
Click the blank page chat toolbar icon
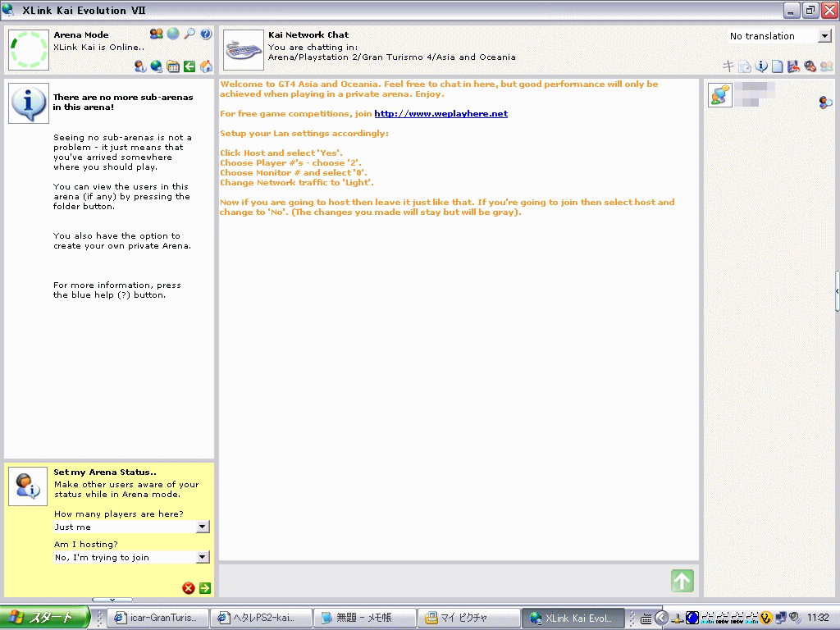click(x=777, y=66)
